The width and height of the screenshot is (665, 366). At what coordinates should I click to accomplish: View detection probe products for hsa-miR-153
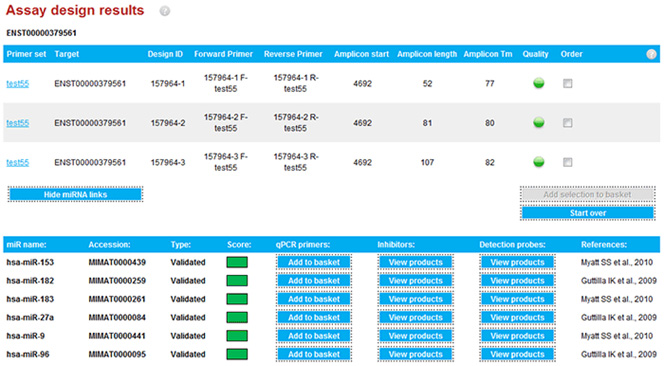(x=517, y=262)
